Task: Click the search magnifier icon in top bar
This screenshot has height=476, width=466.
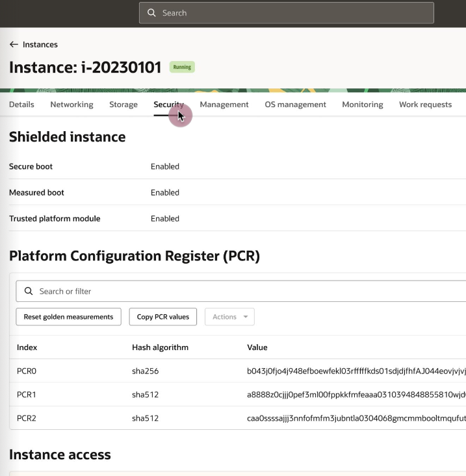Action: 151,13
